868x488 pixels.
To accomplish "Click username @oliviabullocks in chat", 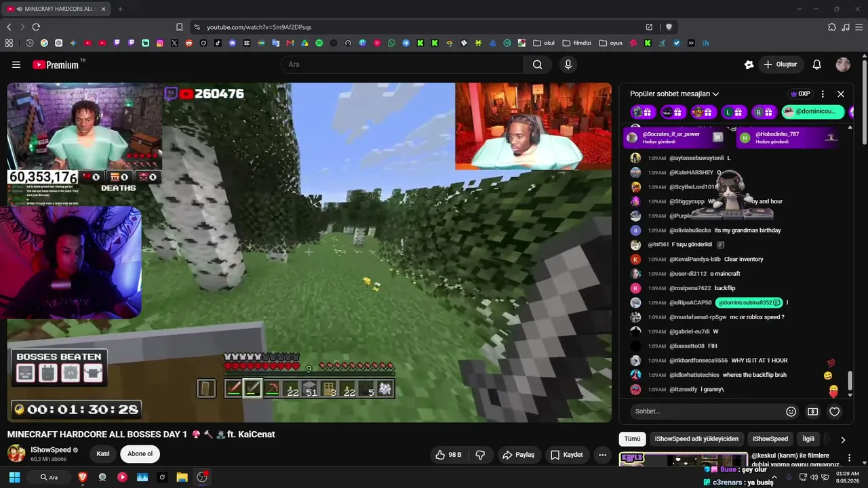I will 690,230.
